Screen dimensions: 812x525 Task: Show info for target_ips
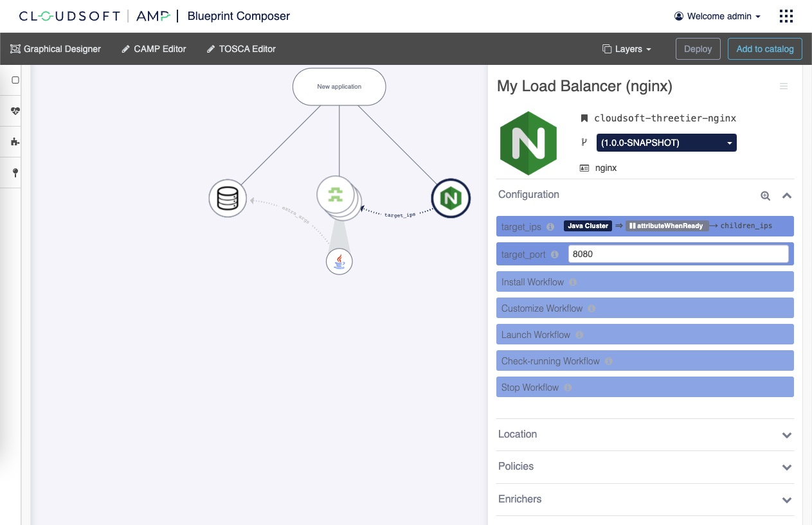coord(550,227)
